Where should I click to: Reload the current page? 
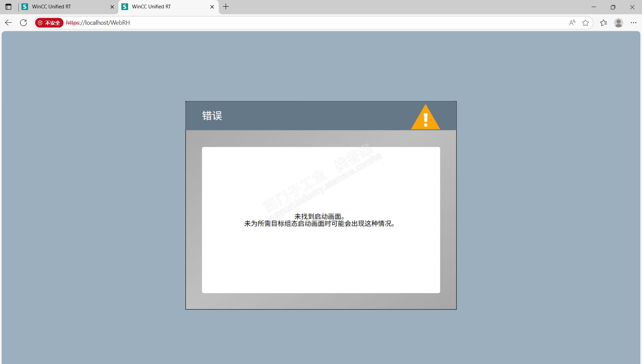(23, 23)
